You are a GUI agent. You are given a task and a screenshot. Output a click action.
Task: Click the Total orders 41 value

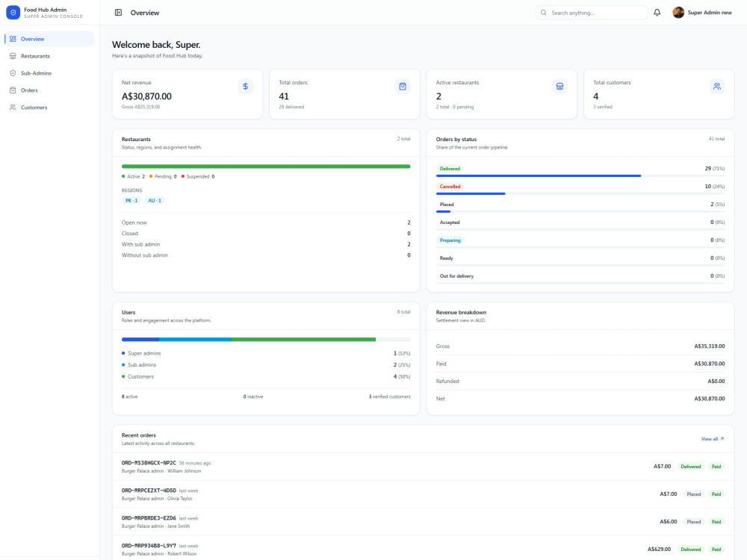284,96
